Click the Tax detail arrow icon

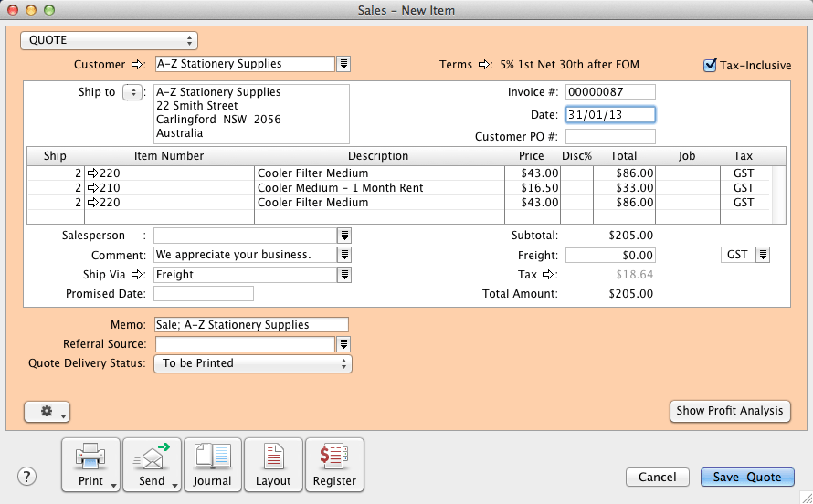(x=549, y=274)
